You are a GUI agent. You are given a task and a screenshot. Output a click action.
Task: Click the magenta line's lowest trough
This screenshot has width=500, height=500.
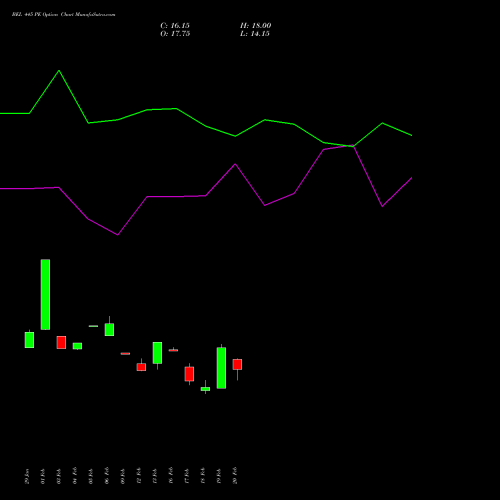click(x=117, y=235)
